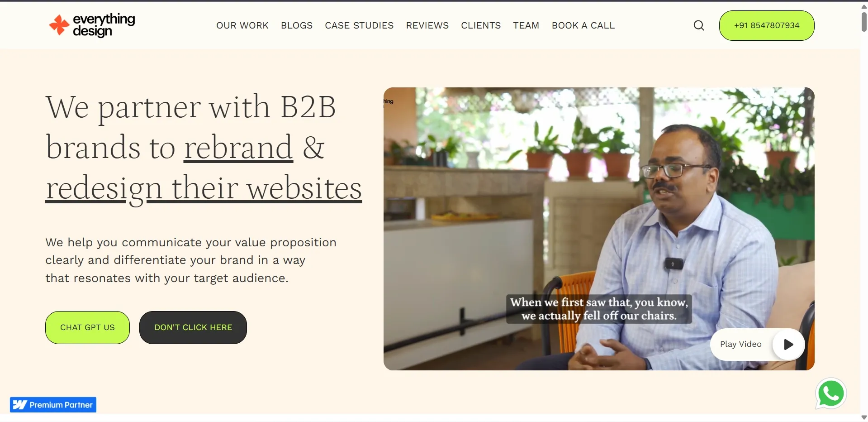The image size is (868, 422).
Task: Follow the redesign their websites link
Action: click(x=204, y=188)
